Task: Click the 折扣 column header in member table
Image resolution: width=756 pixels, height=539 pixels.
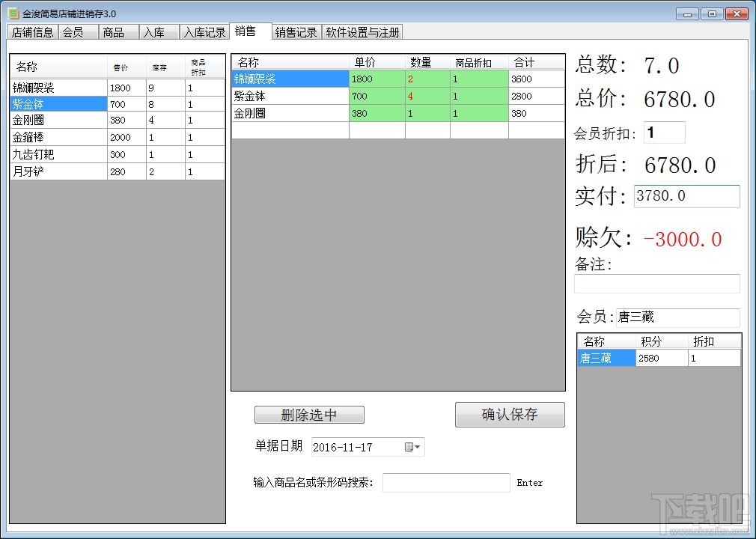Action: click(x=715, y=341)
